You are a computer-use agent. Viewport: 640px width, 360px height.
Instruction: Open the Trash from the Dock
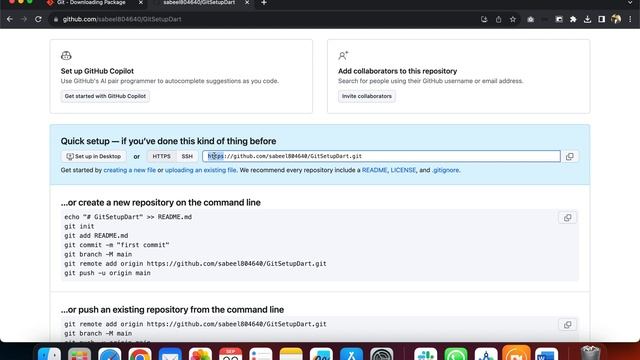(x=590, y=353)
